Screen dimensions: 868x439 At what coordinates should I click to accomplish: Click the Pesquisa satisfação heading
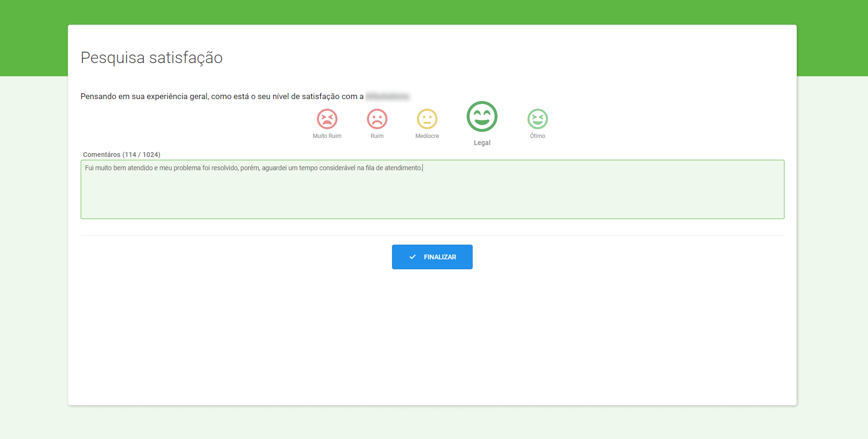pos(151,58)
